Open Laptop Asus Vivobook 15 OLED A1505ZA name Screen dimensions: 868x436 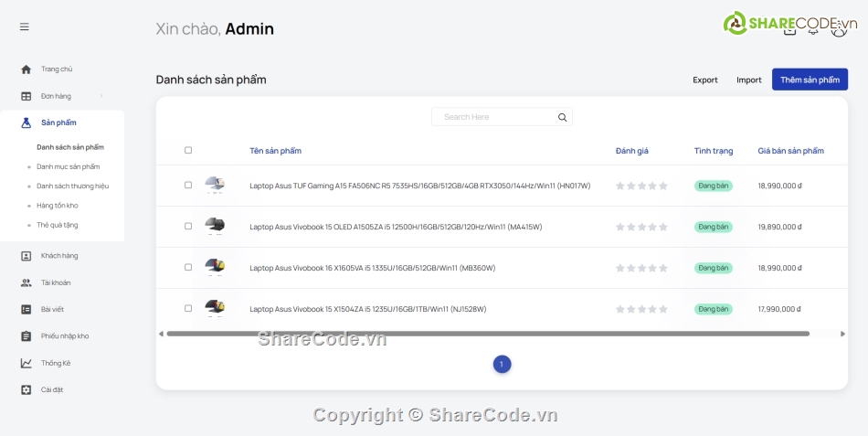click(396, 227)
